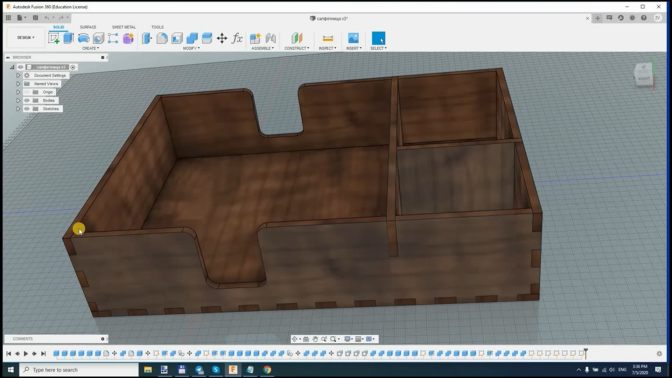This screenshot has width=672, height=378.
Task: Toggle visibility of the root component
Action: [21, 67]
